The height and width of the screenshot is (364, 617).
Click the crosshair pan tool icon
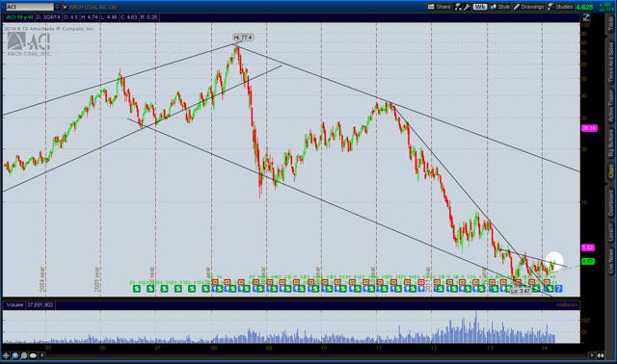(x=6, y=355)
